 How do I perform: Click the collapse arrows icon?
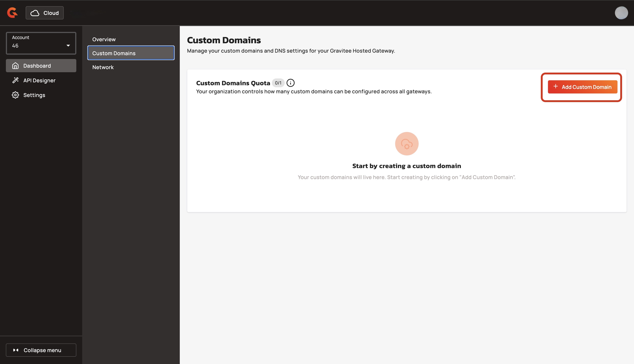16,350
